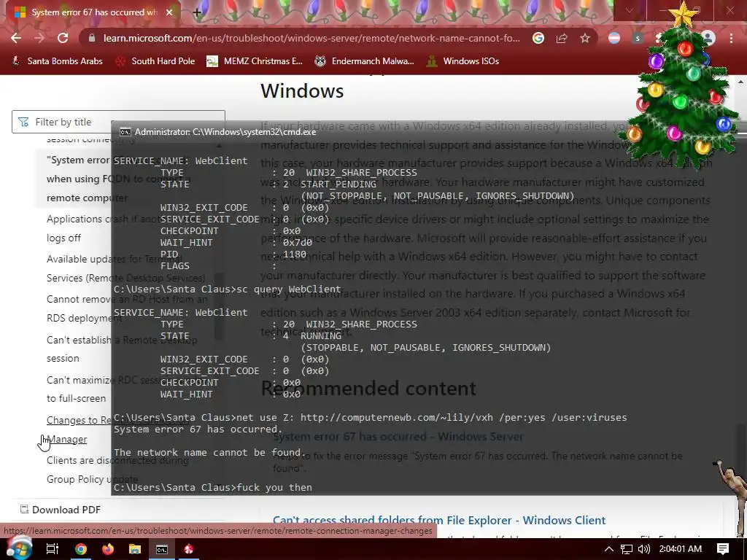Click the address bar URL
747x560 pixels.
[311, 38]
